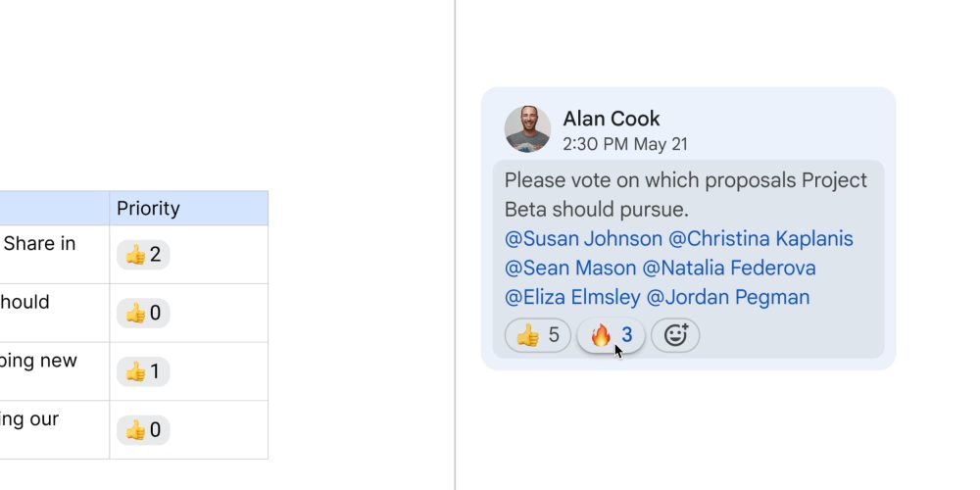
Task: Toggle the first thumbs up vote showing 0
Action: coord(143,314)
